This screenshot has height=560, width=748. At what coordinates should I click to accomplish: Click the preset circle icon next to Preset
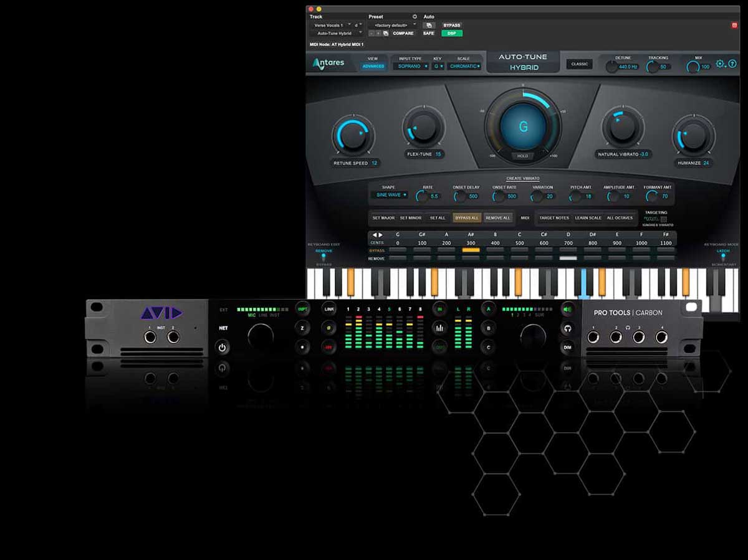415,17
